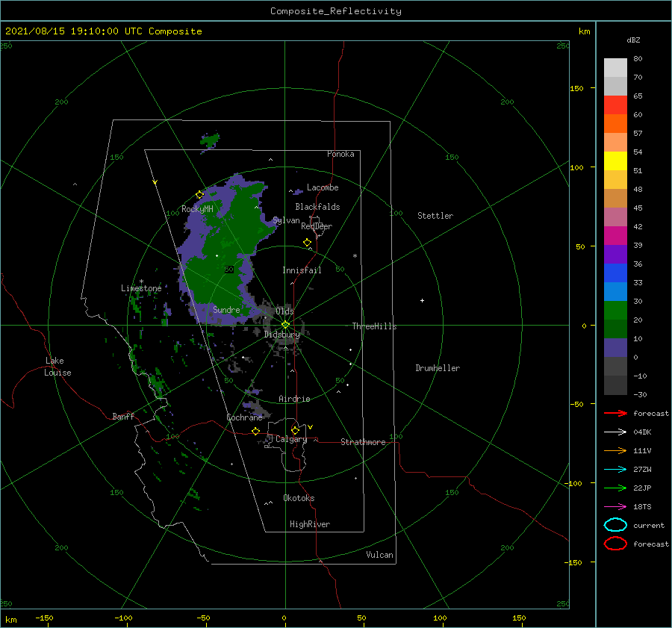Screen dimensions: 672x628
Task: Click the Sylvan label
Action: (x=286, y=220)
